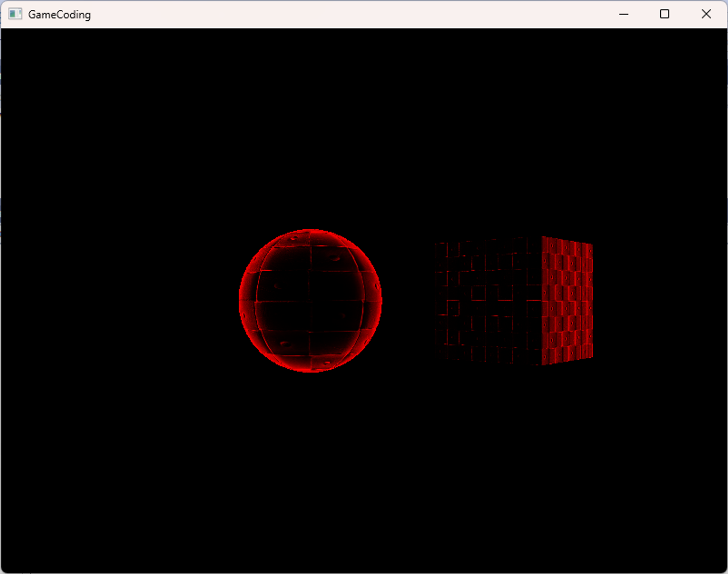Maximize the GameCoding window
The image size is (728, 574).
pyautogui.click(x=664, y=14)
